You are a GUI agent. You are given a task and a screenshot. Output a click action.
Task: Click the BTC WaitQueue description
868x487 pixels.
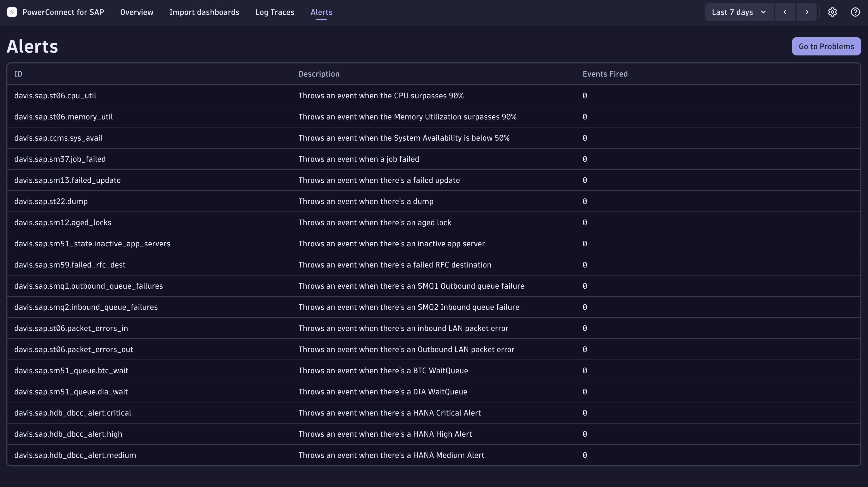pyautogui.click(x=383, y=371)
